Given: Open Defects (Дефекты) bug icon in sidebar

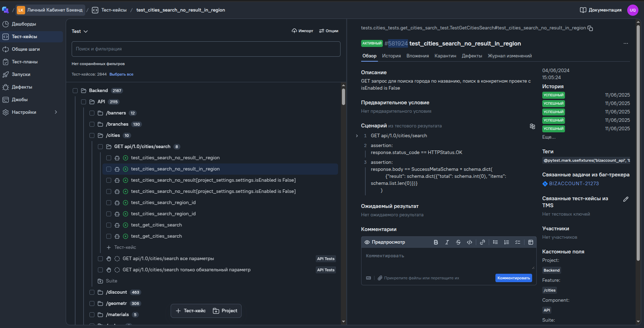Looking at the screenshot, I should pyautogui.click(x=6, y=87).
